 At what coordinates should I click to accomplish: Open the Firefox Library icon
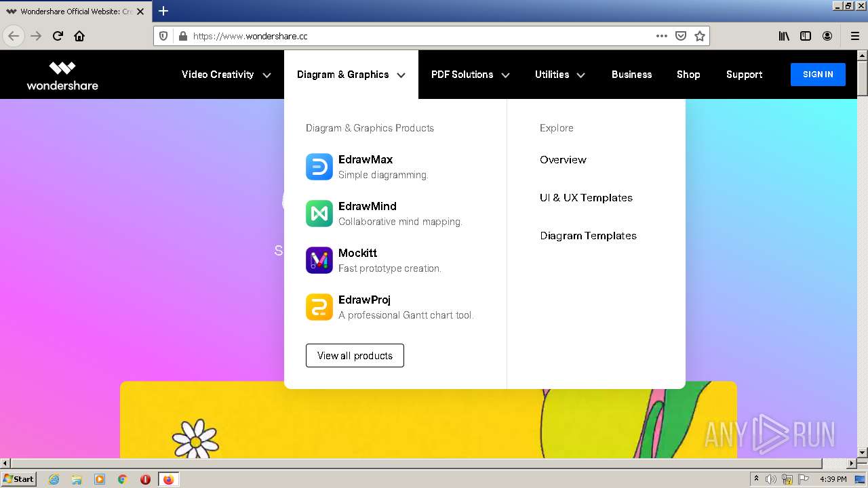click(x=784, y=36)
